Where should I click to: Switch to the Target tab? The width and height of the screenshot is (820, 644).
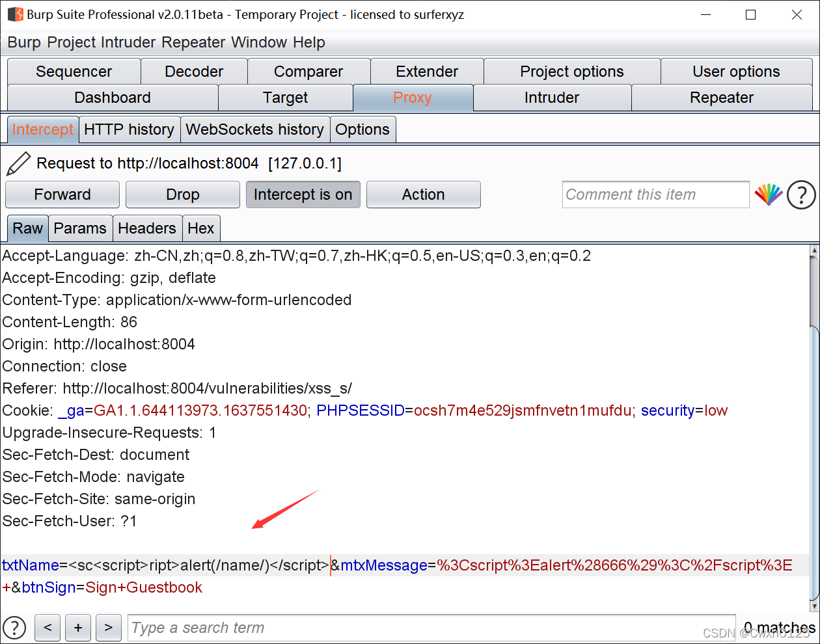click(x=286, y=98)
